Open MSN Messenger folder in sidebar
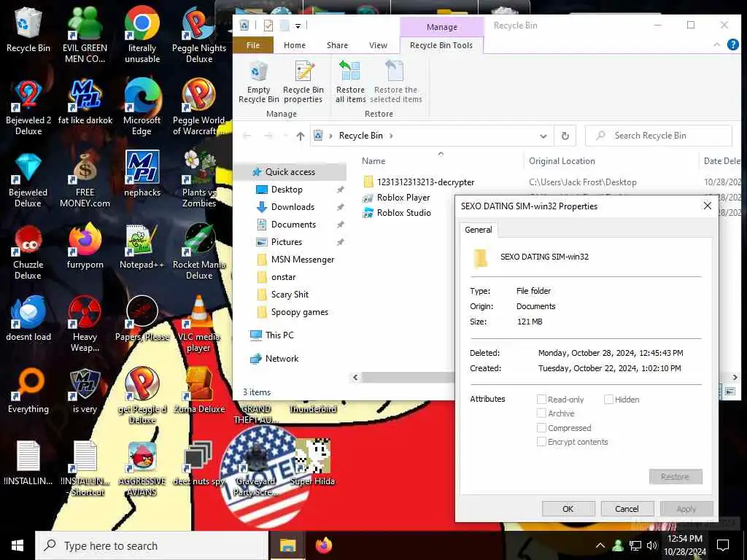This screenshot has width=747, height=560. point(302,260)
